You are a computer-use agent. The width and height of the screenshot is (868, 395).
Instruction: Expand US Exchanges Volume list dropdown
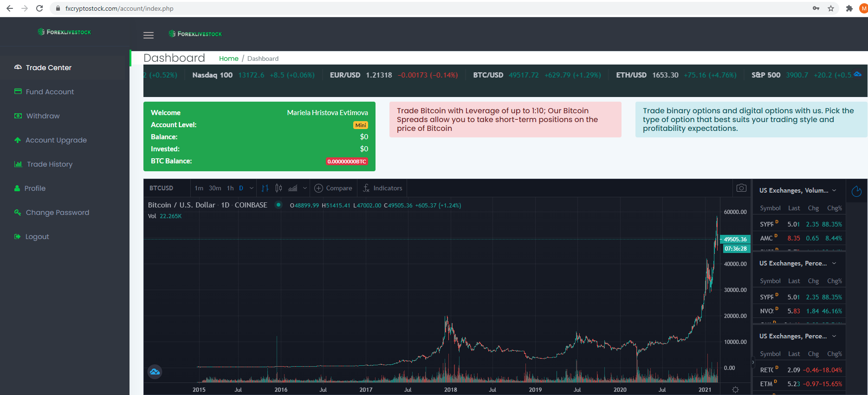click(834, 190)
